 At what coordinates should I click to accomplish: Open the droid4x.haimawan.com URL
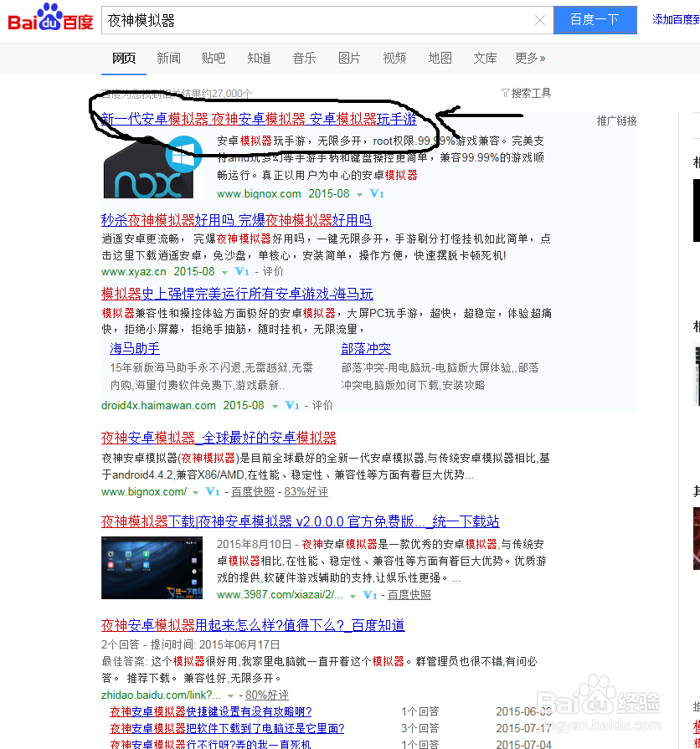158,405
